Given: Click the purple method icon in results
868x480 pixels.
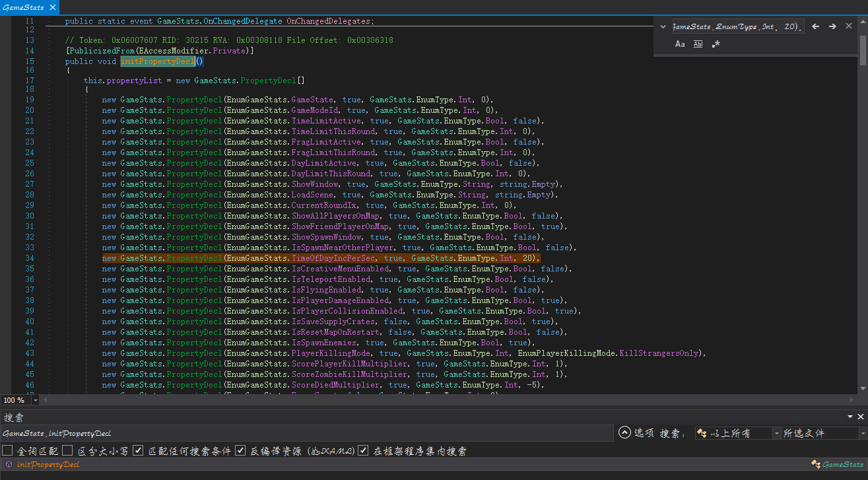Looking at the screenshot, I should tap(9, 464).
